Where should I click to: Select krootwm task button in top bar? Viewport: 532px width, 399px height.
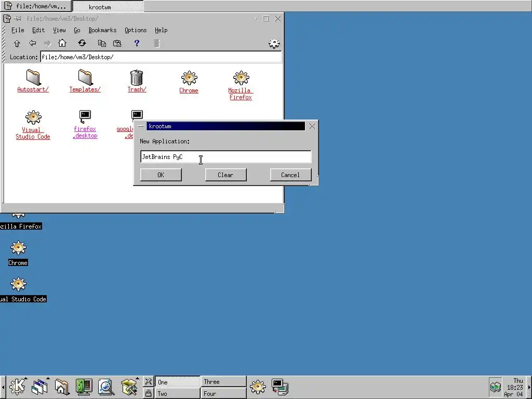coord(108,6)
